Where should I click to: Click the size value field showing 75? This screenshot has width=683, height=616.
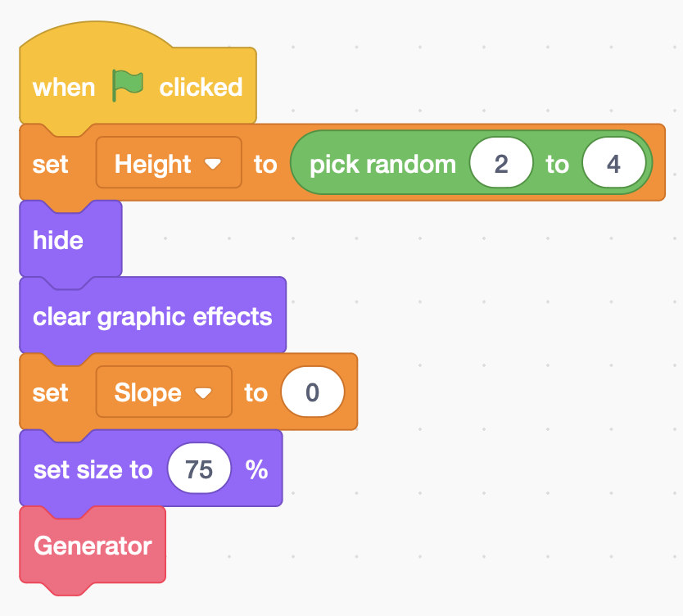tap(199, 469)
